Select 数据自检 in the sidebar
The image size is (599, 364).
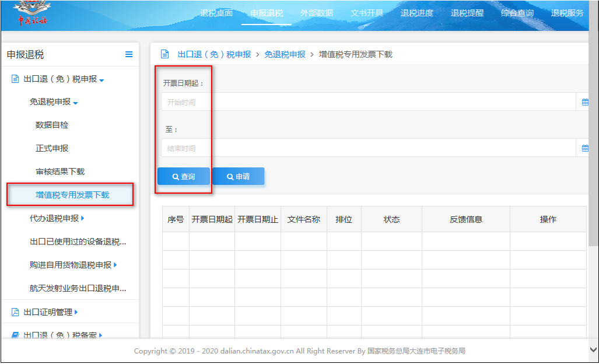coord(52,125)
